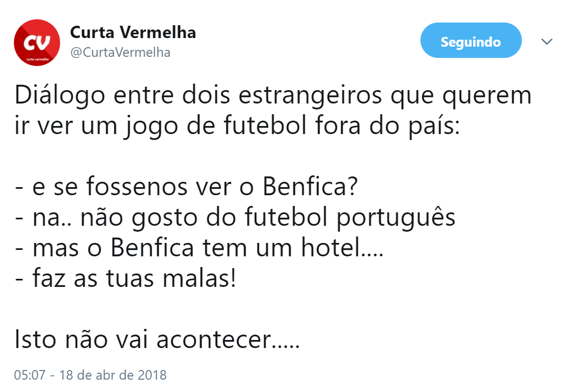Click the @CurtaVermelha handle
The height and width of the screenshot is (392, 561).
click(x=120, y=53)
